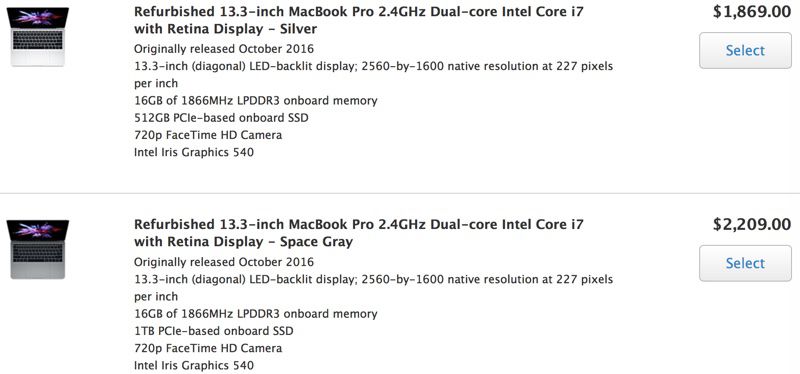This screenshot has width=800, height=374.
Task: Click the Silver MacBook Pro thumbnail image
Action: (38, 36)
